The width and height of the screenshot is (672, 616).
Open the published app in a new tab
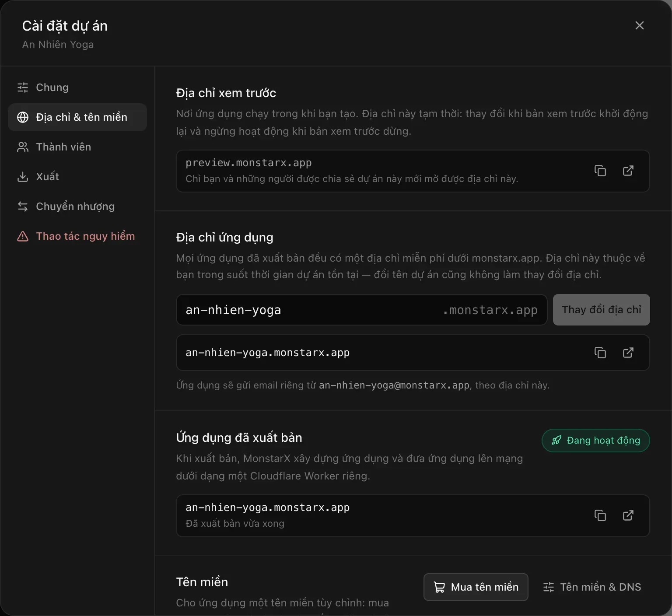(628, 515)
